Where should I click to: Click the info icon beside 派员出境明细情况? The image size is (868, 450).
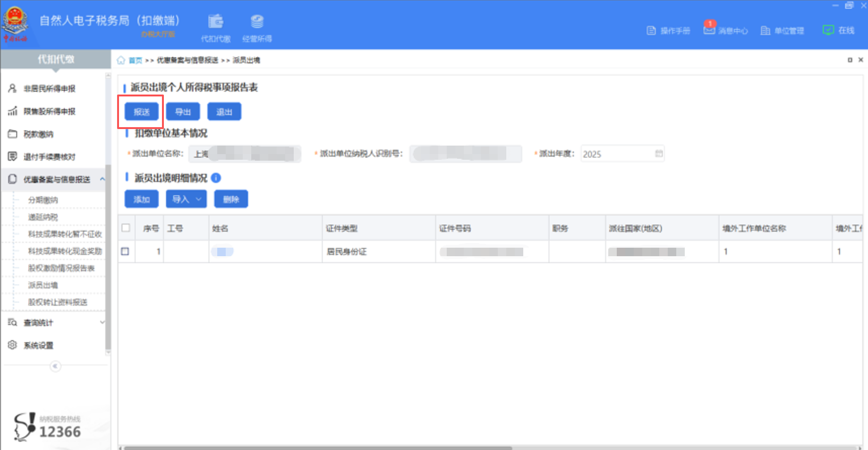216,178
